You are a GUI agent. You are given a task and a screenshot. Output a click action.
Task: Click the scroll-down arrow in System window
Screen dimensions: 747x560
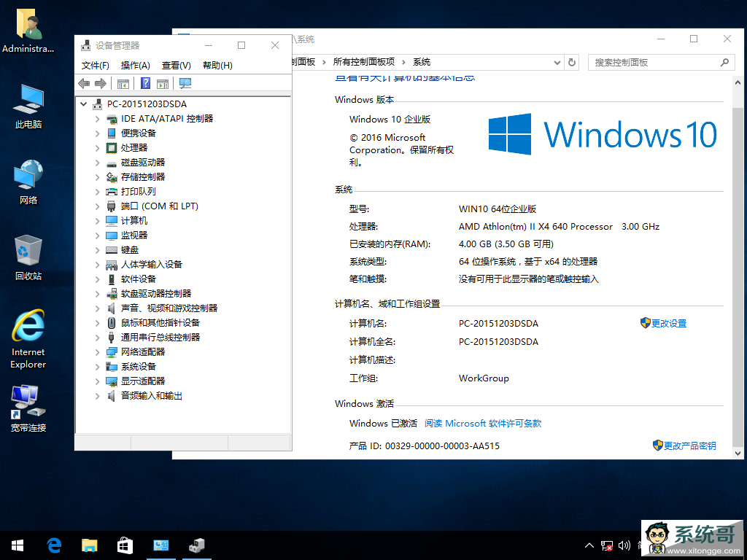(x=738, y=454)
